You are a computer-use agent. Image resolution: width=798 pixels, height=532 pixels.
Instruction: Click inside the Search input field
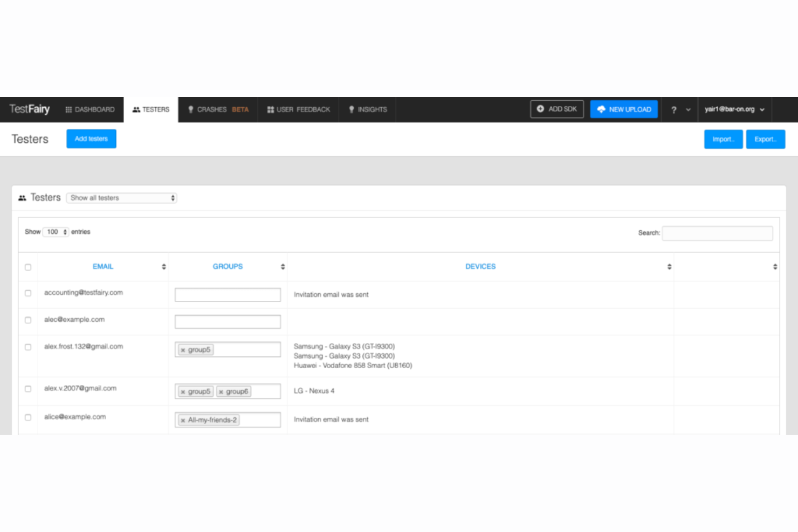pos(717,233)
